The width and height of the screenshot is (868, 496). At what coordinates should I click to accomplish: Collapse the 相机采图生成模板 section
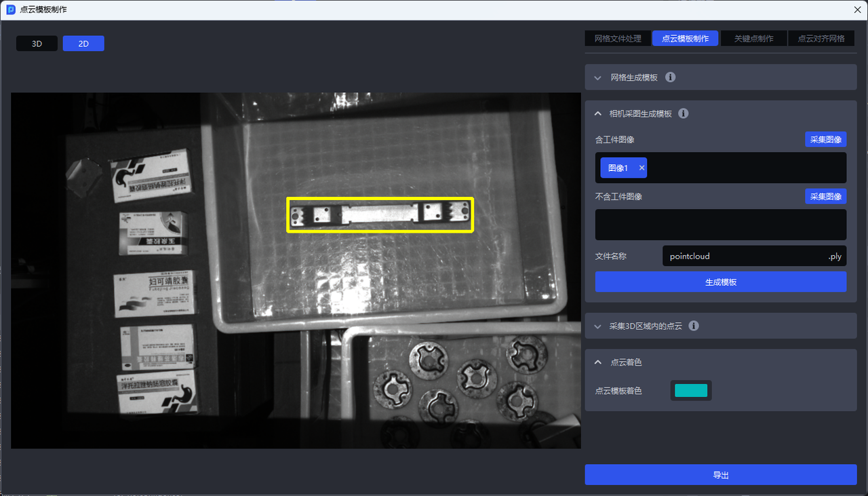tap(598, 114)
